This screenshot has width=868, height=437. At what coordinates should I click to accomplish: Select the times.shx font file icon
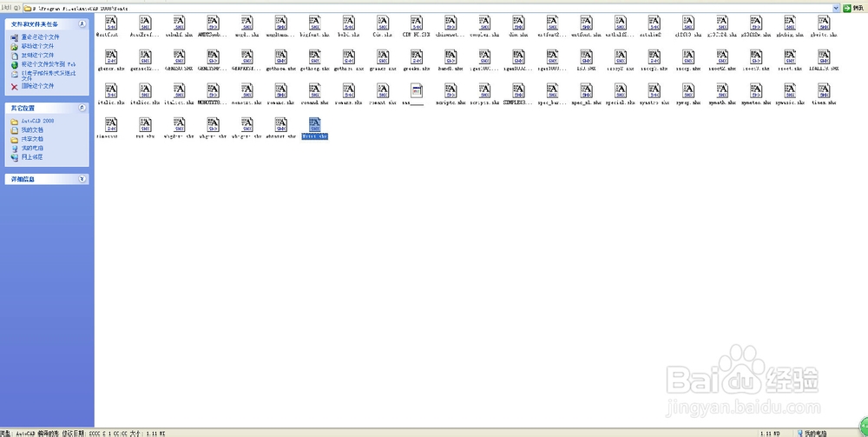(824, 91)
